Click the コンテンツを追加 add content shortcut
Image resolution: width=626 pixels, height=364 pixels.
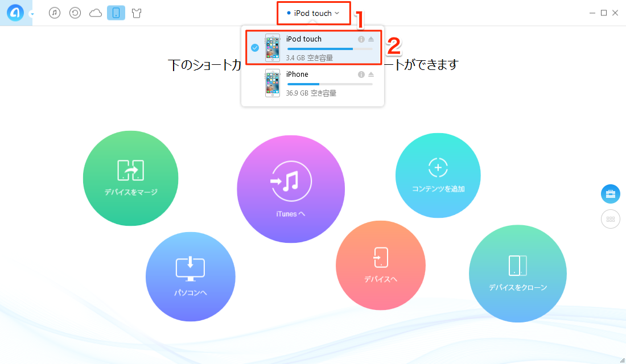pos(438,175)
